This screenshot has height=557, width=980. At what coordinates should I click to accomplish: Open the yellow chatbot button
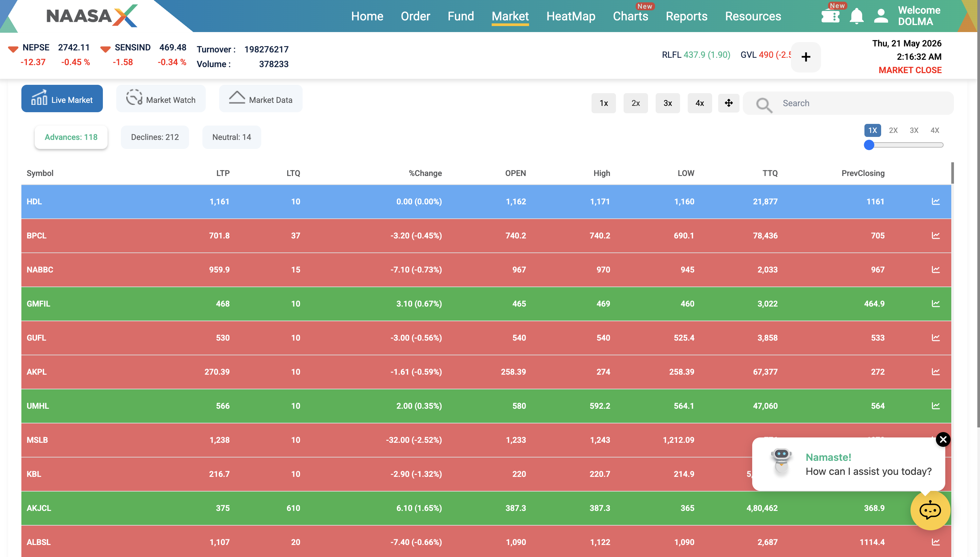(x=930, y=510)
